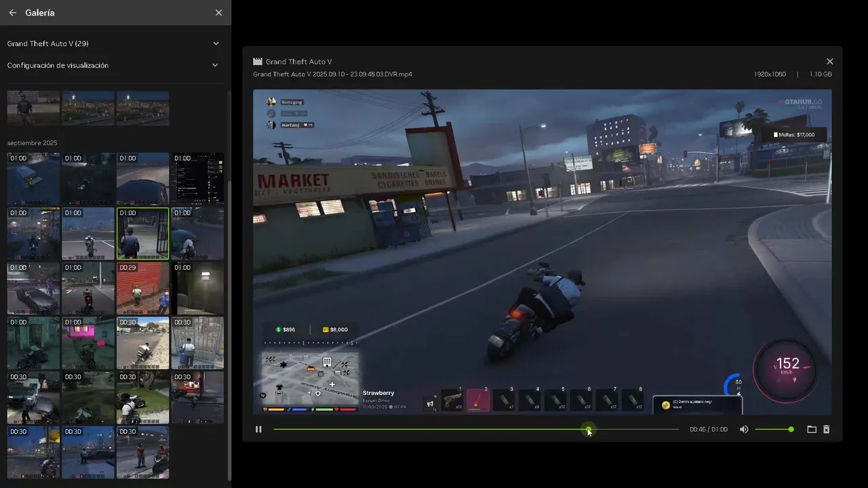Screen dimensions: 868x488
Task: Open clip of two people by motorcycle
Action: pyautogui.click(x=142, y=453)
